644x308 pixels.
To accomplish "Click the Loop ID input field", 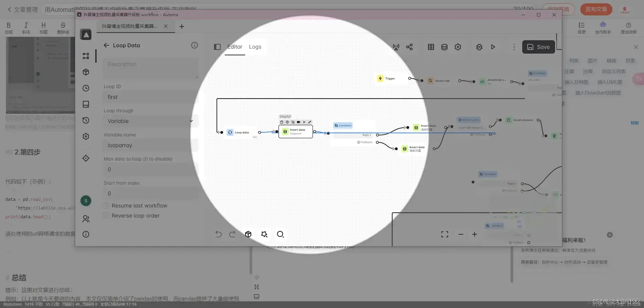I will 150,97.
